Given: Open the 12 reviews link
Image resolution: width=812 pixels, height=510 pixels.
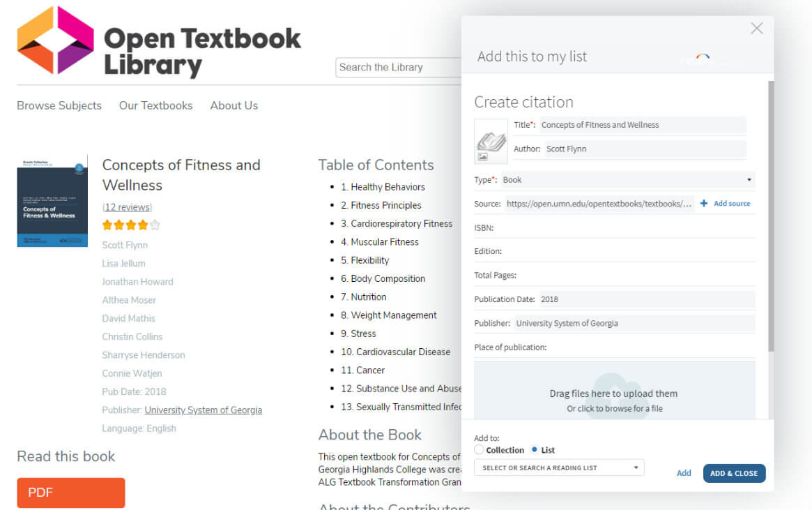Looking at the screenshot, I should [127, 207].
